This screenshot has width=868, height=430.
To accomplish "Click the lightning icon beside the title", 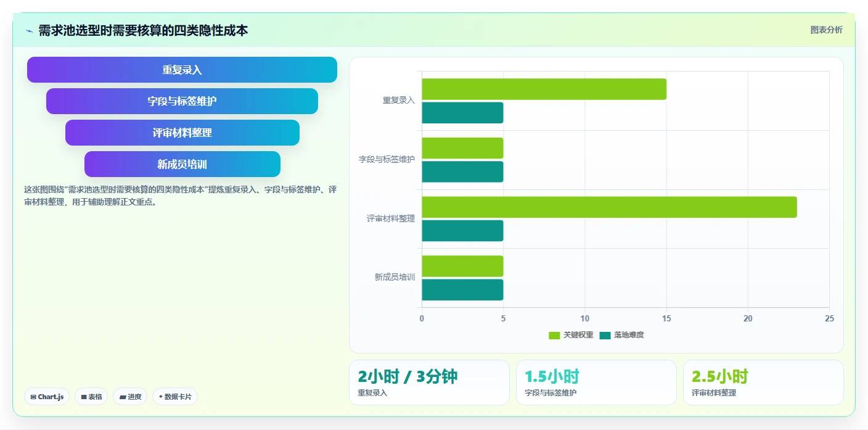I will coord(30,31).
